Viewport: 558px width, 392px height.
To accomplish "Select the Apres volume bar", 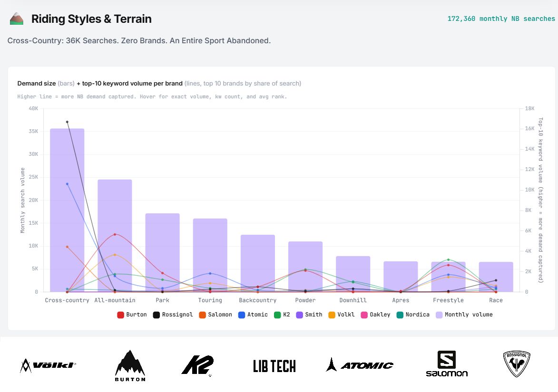I will pyautogui.click(x=401, y=277).
